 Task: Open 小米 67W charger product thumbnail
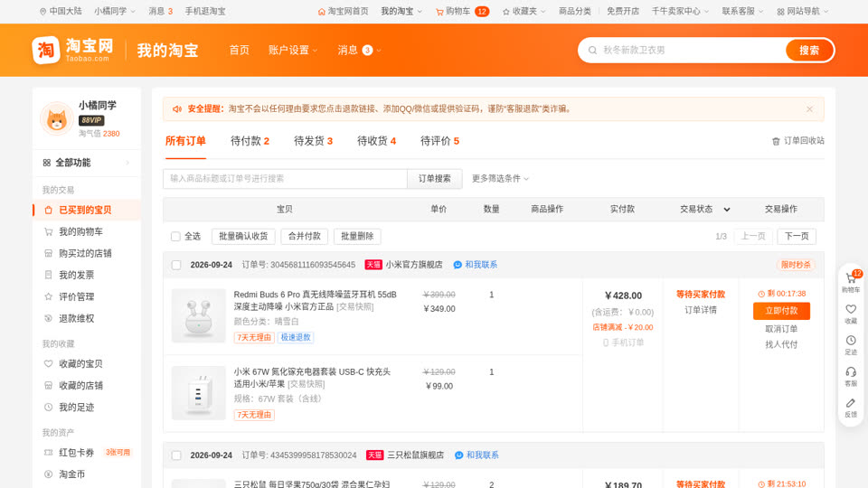199,393
